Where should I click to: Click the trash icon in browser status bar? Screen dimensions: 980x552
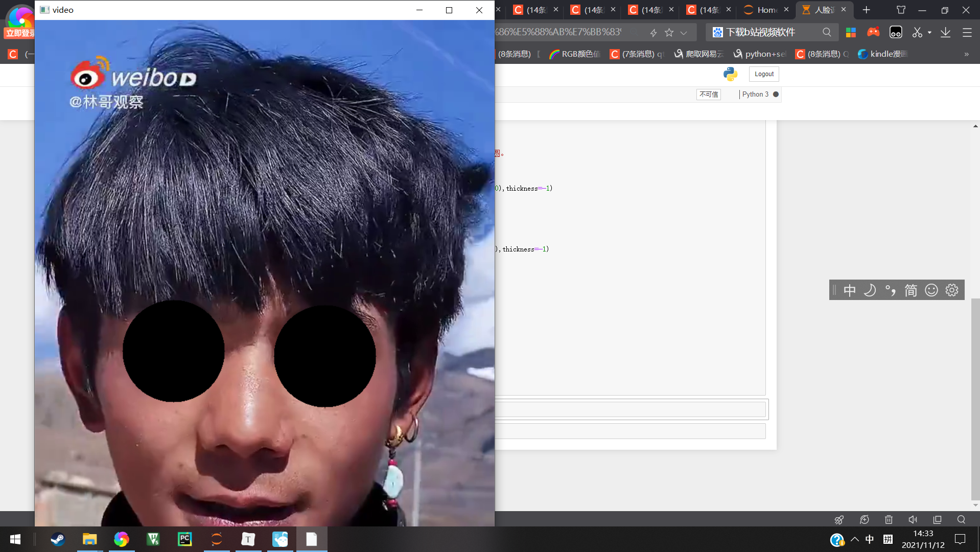coord(889,520)
